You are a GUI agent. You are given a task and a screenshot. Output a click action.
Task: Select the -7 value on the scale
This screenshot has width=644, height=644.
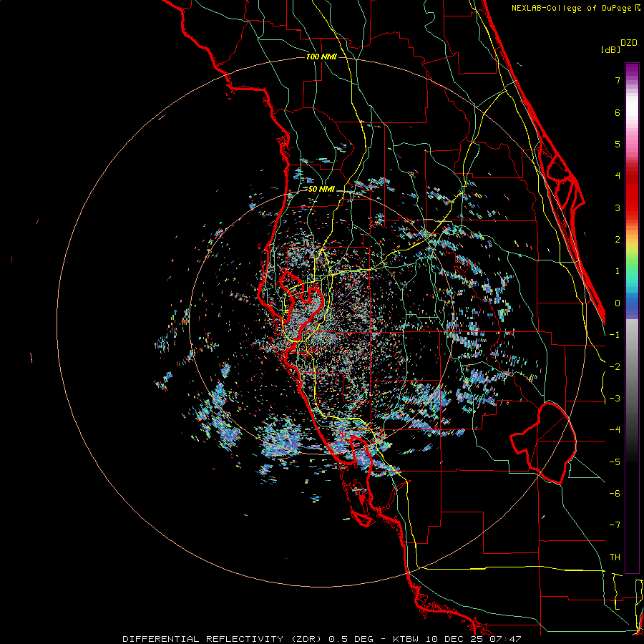615,525
